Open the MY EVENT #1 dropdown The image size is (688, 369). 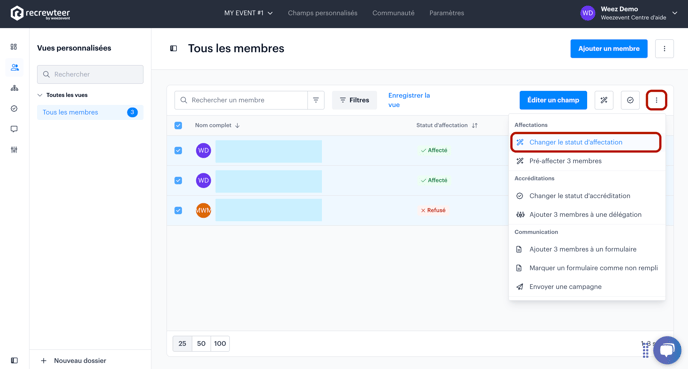(248, 13)
